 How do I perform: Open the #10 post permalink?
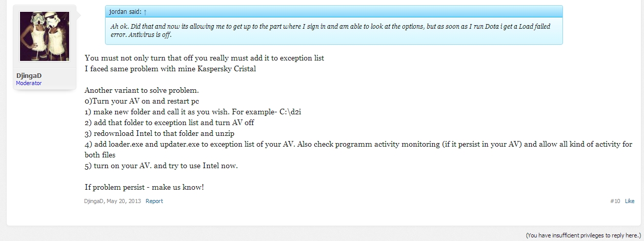615,201
